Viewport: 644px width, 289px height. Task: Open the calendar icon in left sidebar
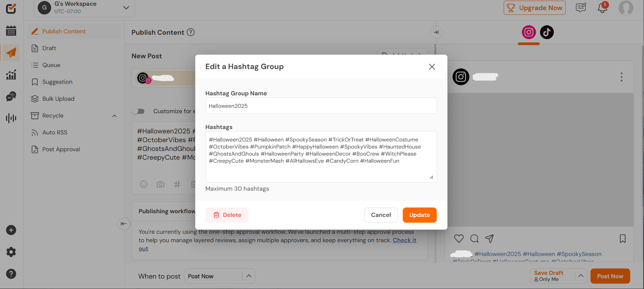[11, 31]
